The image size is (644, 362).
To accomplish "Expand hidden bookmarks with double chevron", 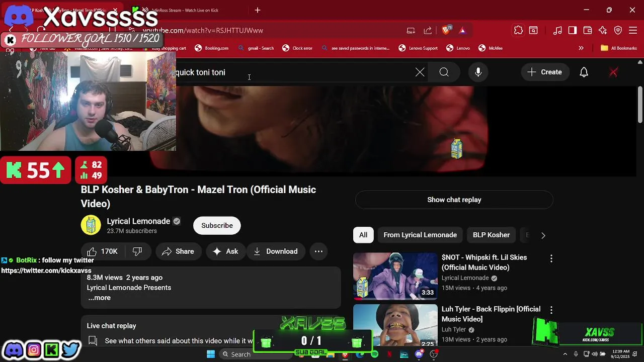I will (581, 48).
